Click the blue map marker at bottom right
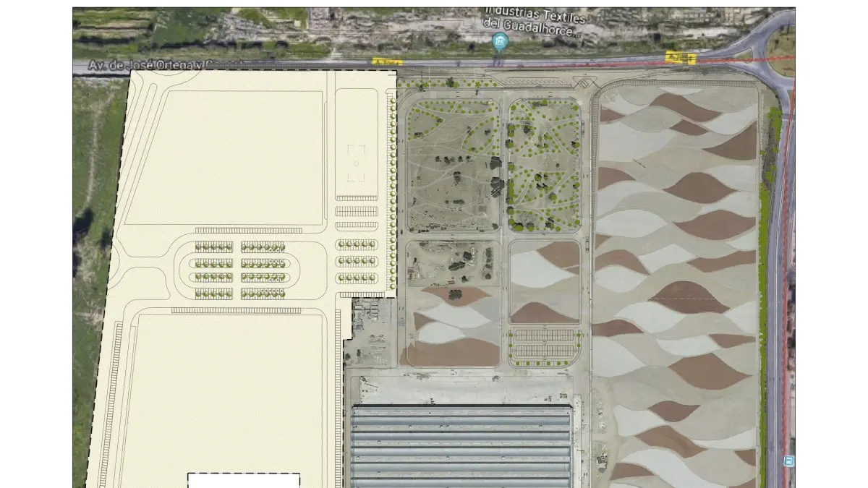 (x=788, y=461)
